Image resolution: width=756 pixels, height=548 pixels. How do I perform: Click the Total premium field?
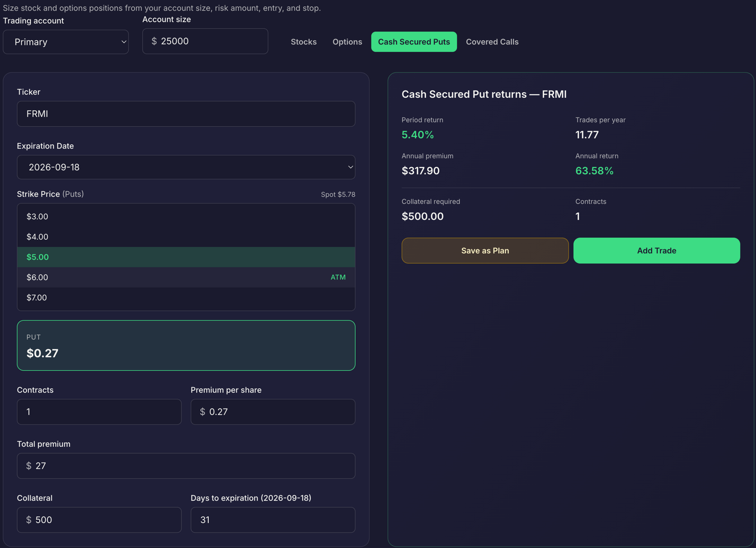(186, 466)
